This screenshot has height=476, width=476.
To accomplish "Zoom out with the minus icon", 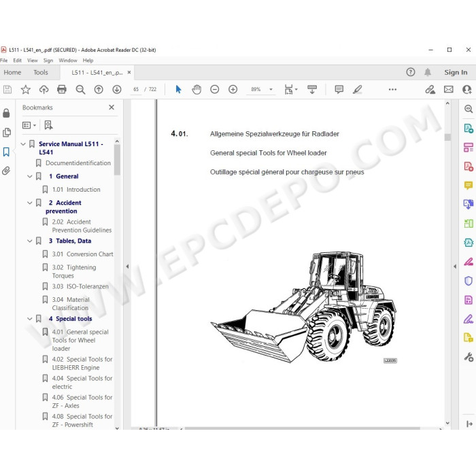I will tap(215, 89).
